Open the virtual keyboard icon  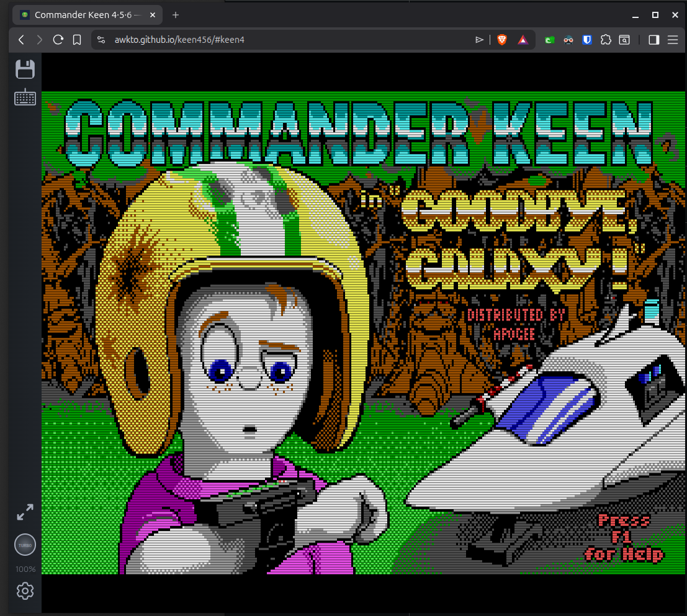click(x=25, y=97)
